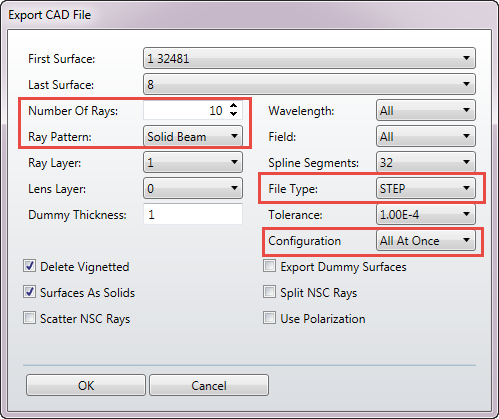499x419 pixels.
Task: Open the First Surface dropdown
Action: [x=309, y=58]
